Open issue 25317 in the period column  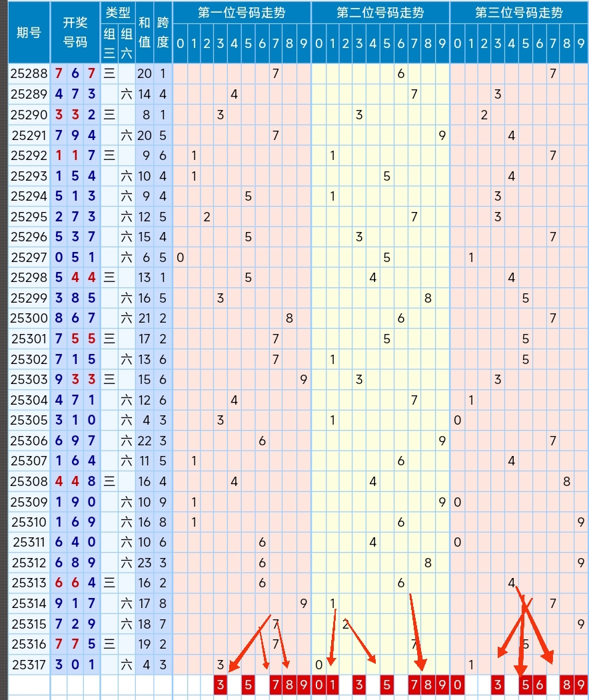(x=29, y=665)
